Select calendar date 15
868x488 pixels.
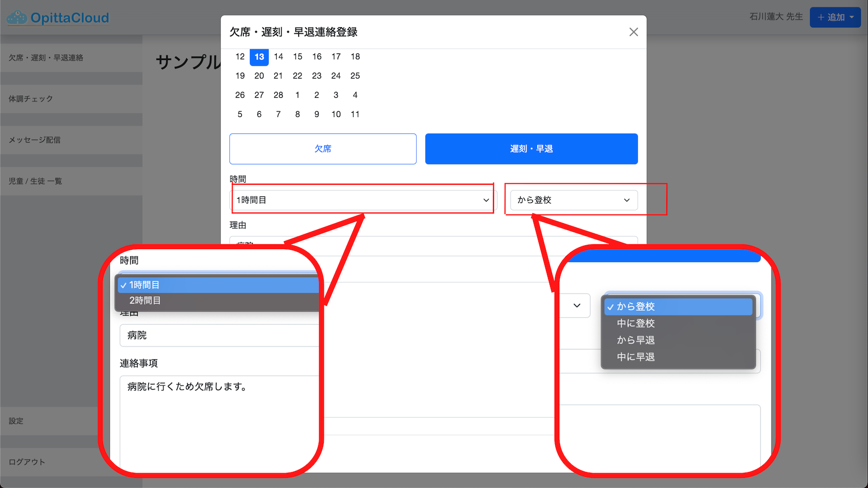pyautogui.click(x=298, y=57)
